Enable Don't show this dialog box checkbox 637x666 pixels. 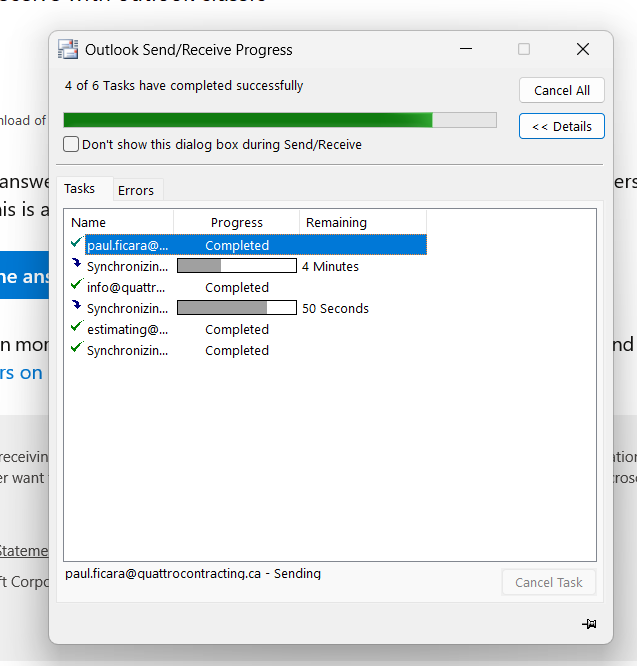[x=71, y=144]
